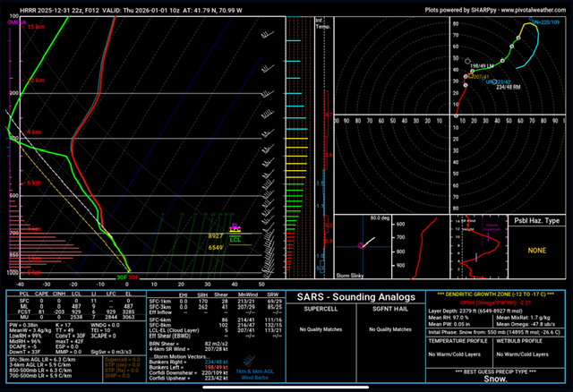Select the SGFNT HAIL analogs column heading
Image resolution: width=573 pixels, height=392 pixels.
click(394, 309)
